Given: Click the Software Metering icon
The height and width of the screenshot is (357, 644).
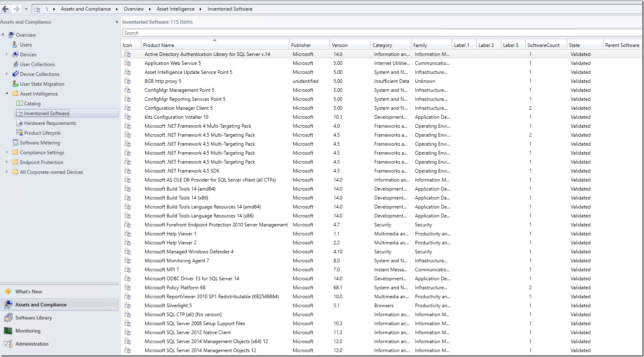Looking at the screenshot, I should pyautogui.click(x=15, y=142).
